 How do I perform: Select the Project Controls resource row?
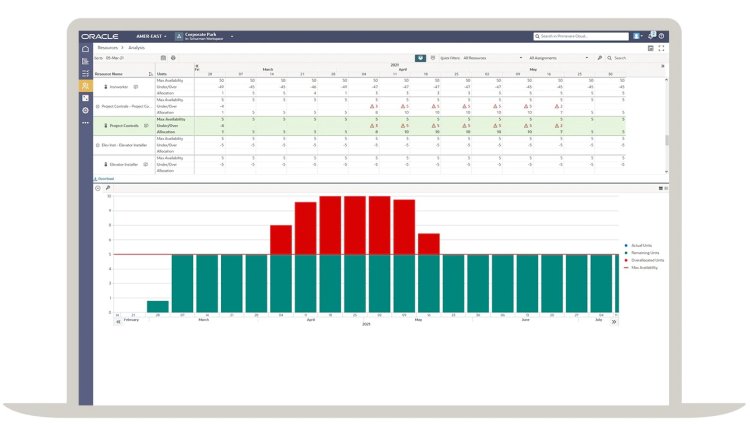(x=127, y=126)
